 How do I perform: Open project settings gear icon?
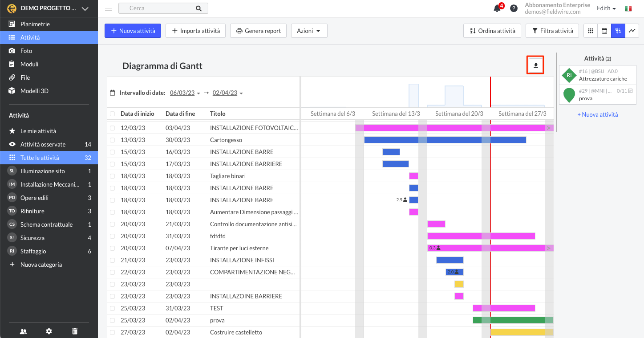coord(49,331)
